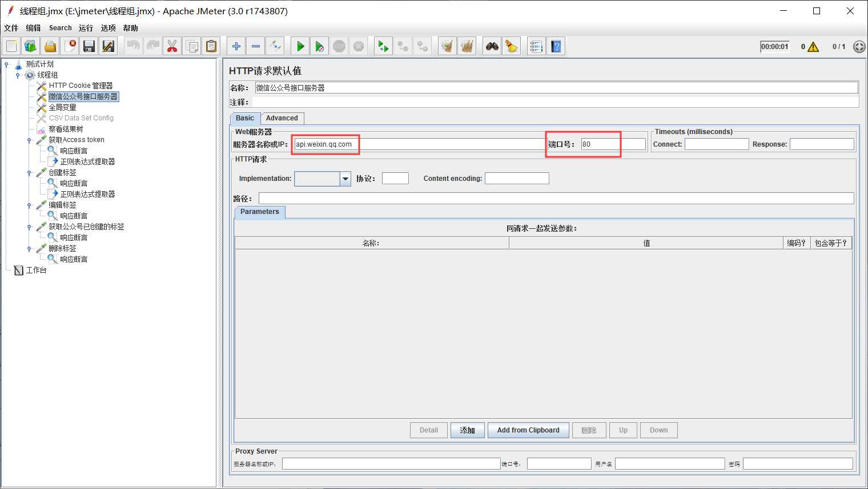The image size is (868, 489).
Task: Click the 路径 input field
Action: pyautogui.click(x=556, y=198)
